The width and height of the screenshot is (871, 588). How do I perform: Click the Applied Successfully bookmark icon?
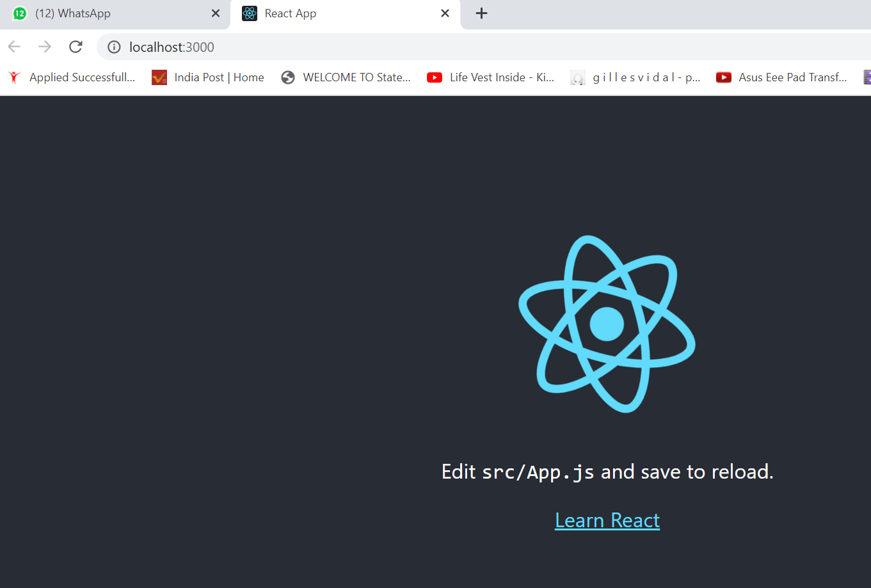15,77
